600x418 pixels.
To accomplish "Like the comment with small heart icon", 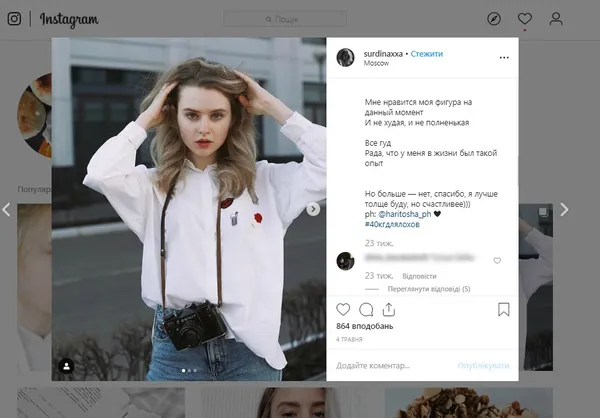I will coord(497,261).
